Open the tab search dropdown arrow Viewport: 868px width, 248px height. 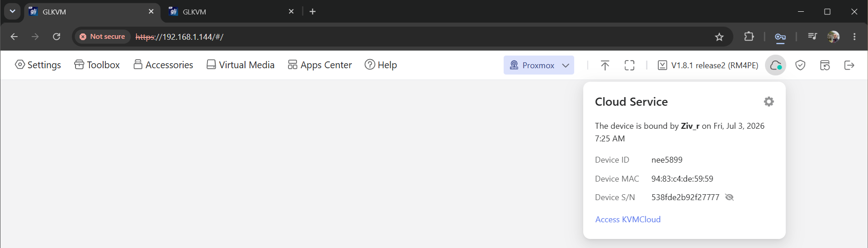pyautogui.click(x=12, y=11)
